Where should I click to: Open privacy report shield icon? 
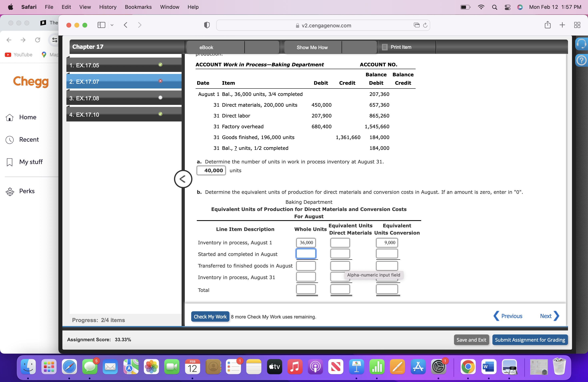tap(207, 25)
